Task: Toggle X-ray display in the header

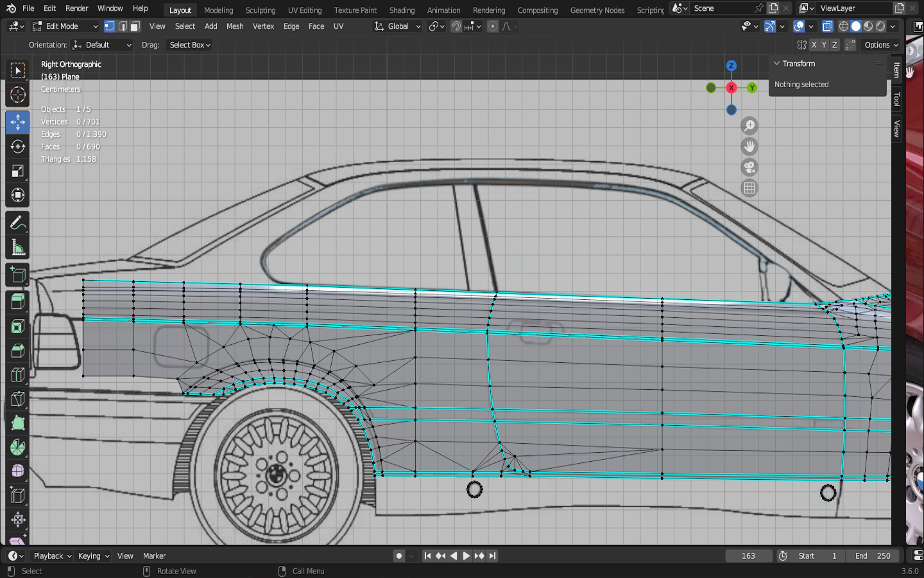Action: point(828,26)
